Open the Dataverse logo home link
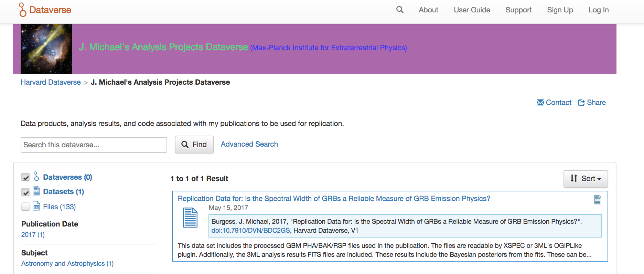Screen dimensions: 644x274 (x=45, y=10)
